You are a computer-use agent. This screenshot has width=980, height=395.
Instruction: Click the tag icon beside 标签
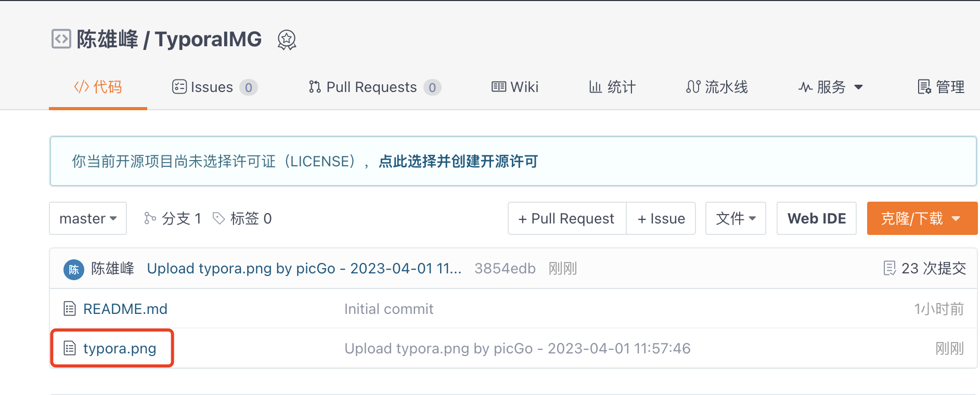[x=219, y=218]
